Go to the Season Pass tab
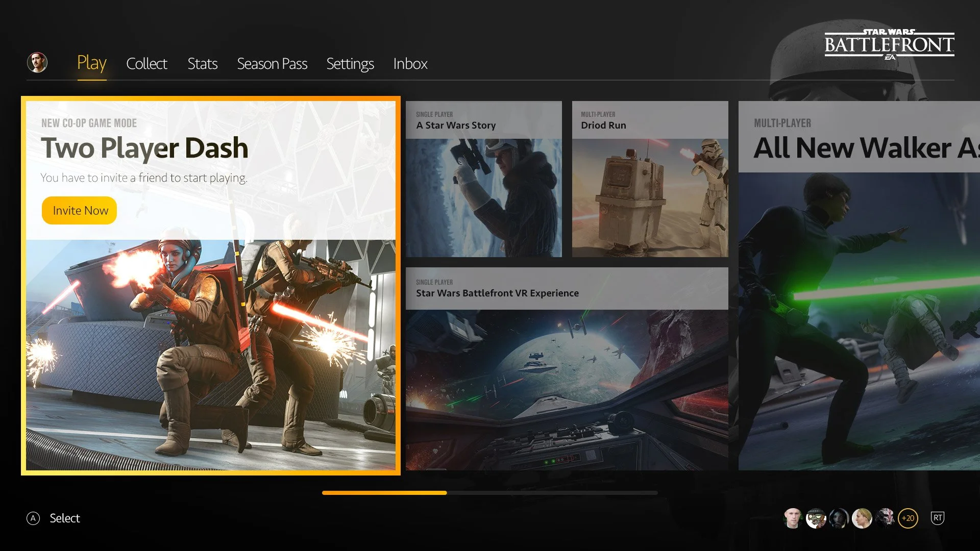Screen dimensions: 980x551 click(x=272, y=64)
